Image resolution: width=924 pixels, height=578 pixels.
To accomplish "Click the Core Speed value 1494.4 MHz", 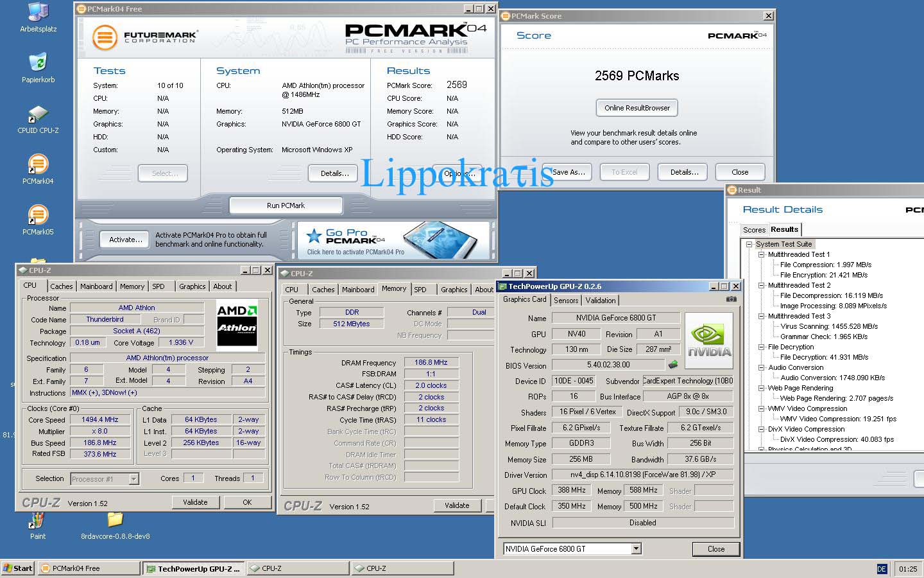I will tap(99, 419).
